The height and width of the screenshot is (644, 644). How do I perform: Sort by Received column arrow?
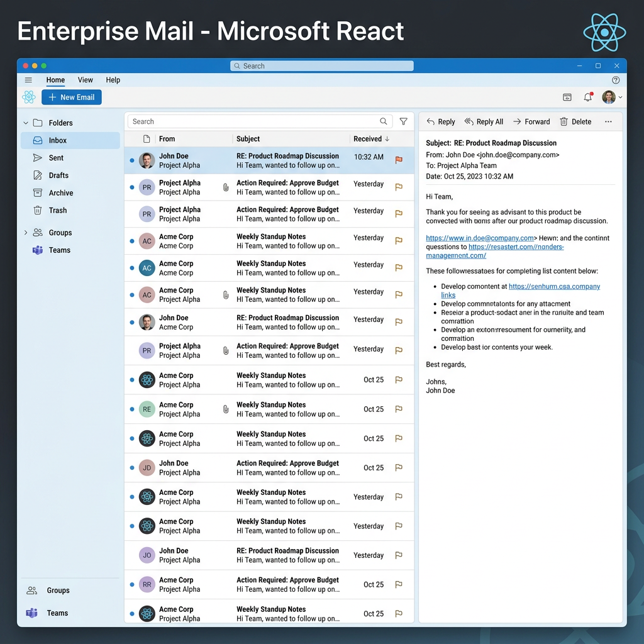coord(387,139)
